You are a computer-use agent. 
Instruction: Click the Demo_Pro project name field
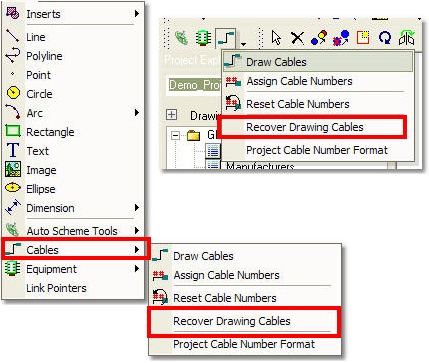tap(193, 85)
